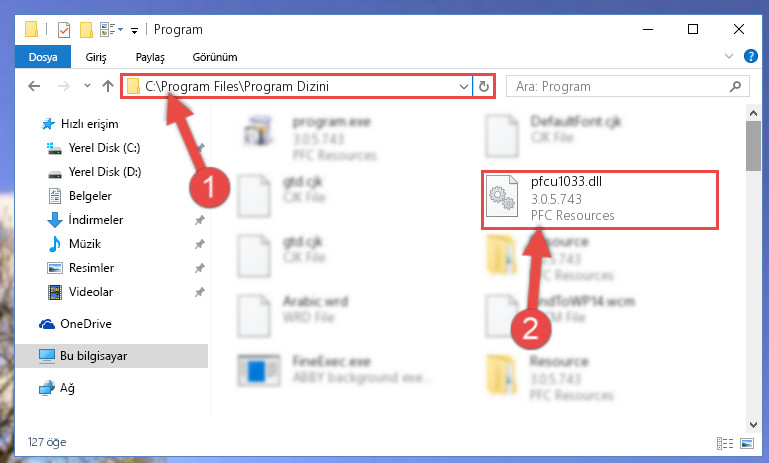
Task: Open the recent locations dropdown arrow
Action: click(87, 86)
